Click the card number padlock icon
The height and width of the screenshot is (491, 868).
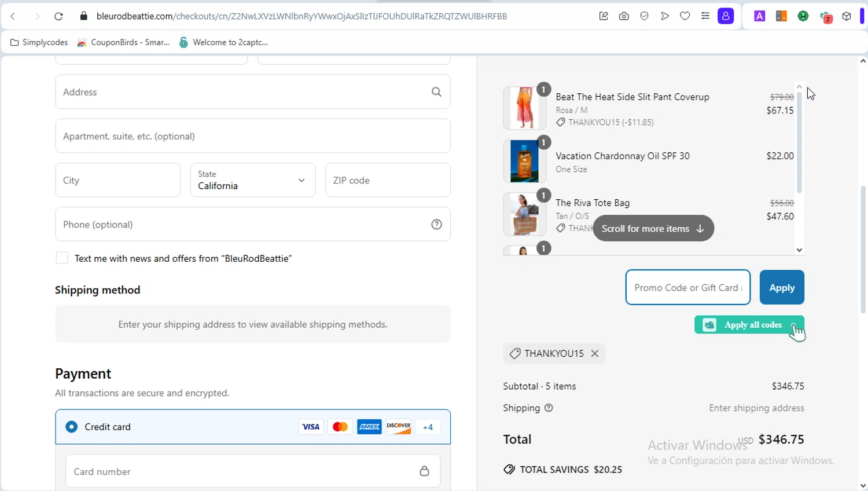[x=424, y=471]
